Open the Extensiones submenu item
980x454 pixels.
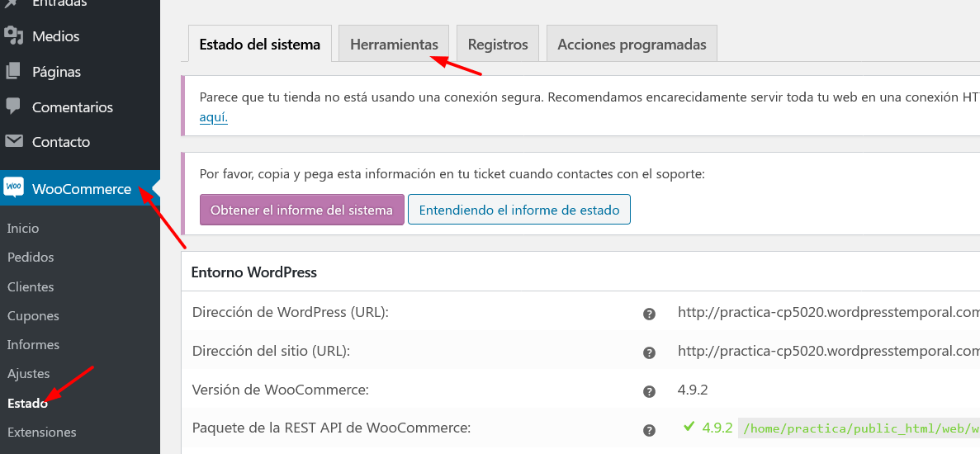[x=42, y=433]
